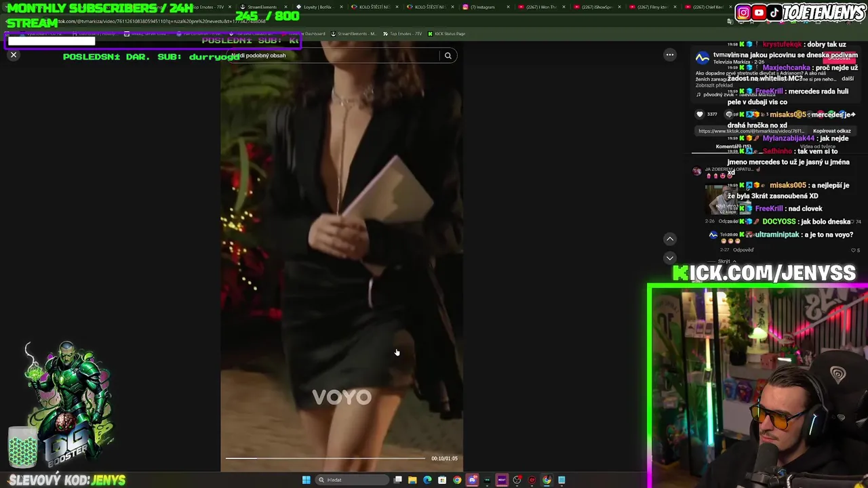The height and width of the screenshot is (488, 868).
Task: Open tvmarkiza profile avatar
Action: point(703,58)
